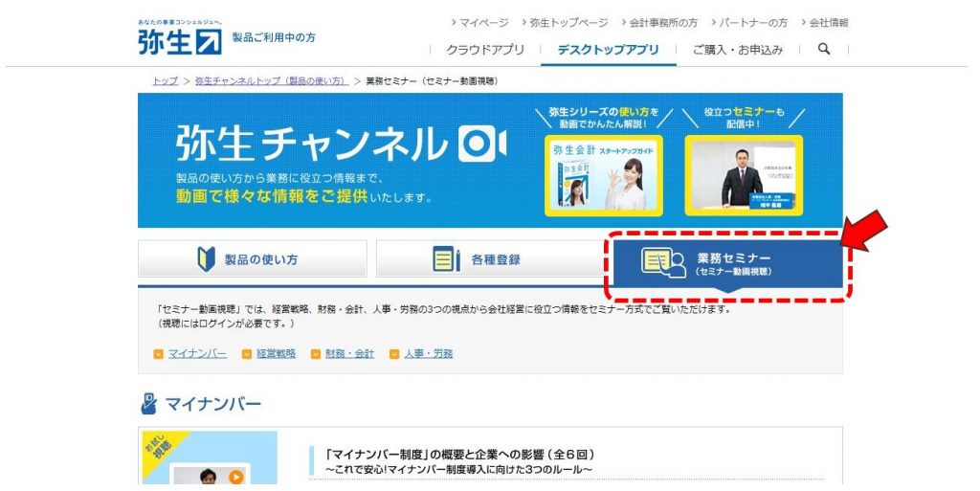Select the ご購入・お申込み menu item
Image resolution: width=980 pixels, height=491 pixels.
tap(738, 50)
